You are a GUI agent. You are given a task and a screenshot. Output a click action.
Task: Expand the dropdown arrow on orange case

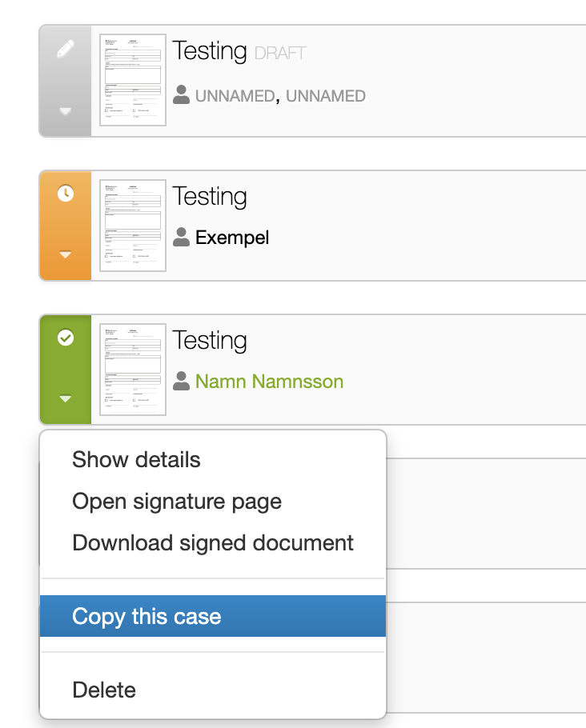66,254
